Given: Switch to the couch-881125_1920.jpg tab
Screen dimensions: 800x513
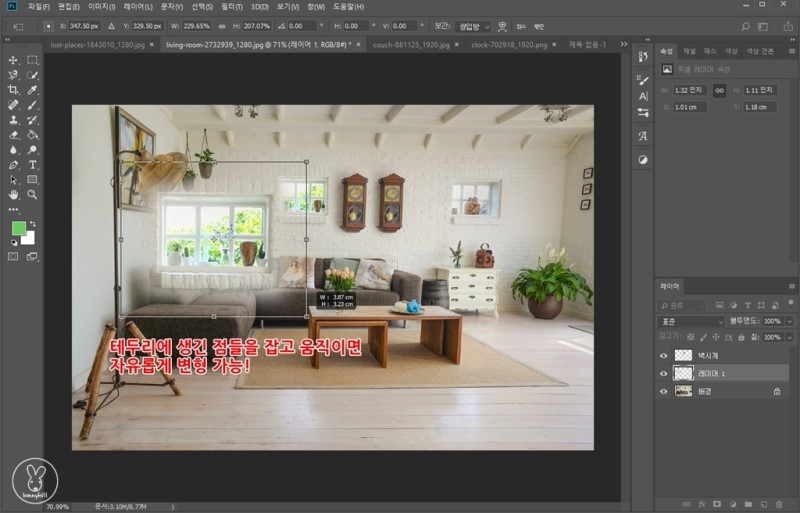Looking at the screenshot, I should coord(406,44).
